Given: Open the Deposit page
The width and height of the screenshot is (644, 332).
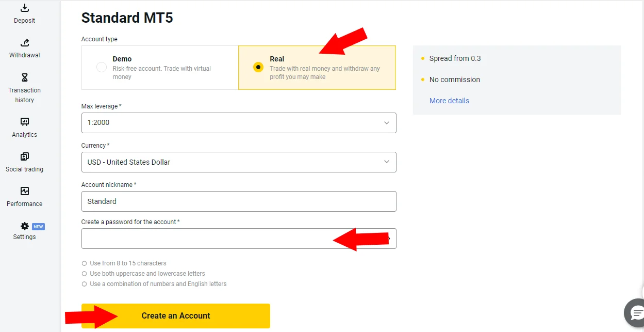Looking at the screenshot, I should 24,13.
